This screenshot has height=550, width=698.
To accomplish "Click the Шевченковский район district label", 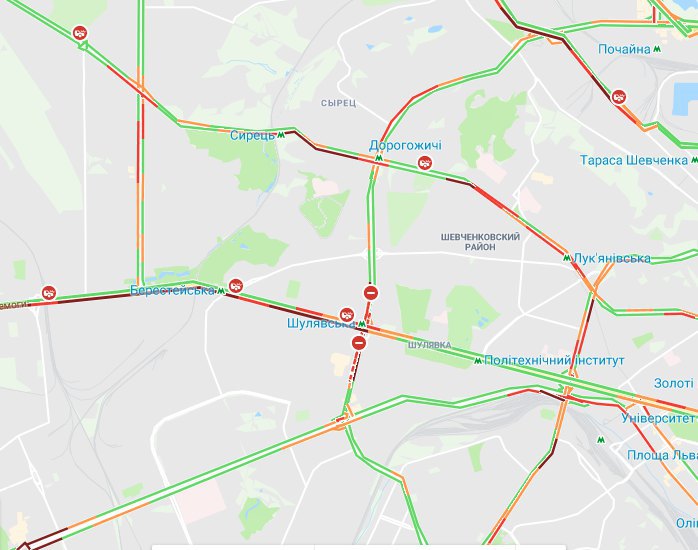I will 480,242.
